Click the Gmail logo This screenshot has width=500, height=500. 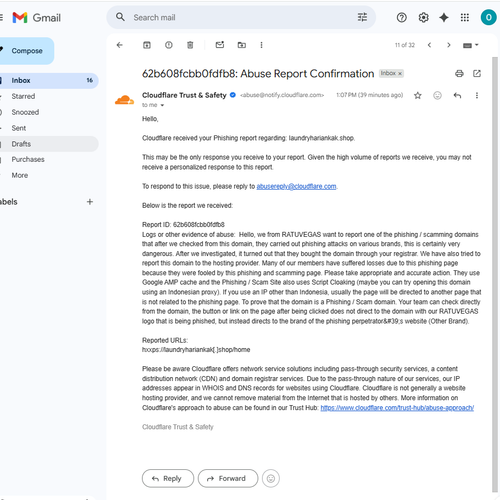(x=36, y=18)
